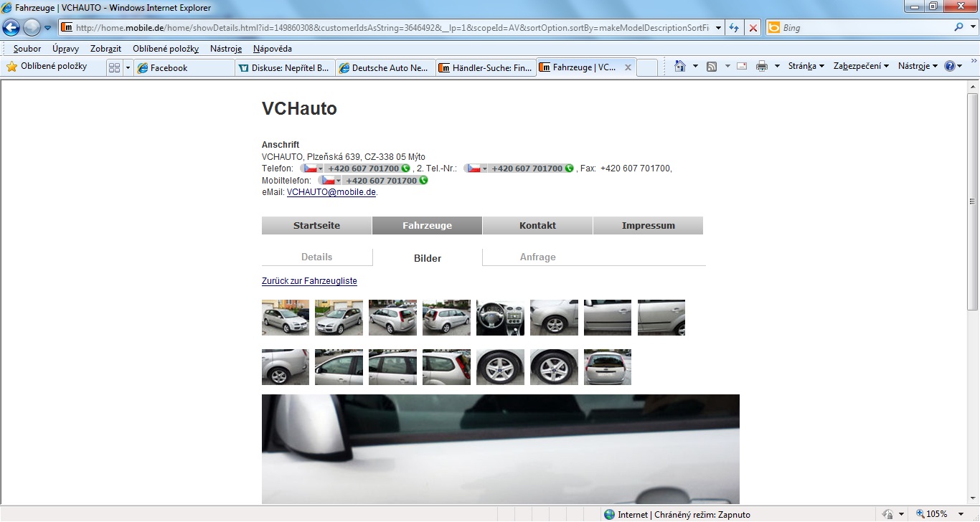Open the Oblíbené položky menu
980x522 pixels.
166,49
